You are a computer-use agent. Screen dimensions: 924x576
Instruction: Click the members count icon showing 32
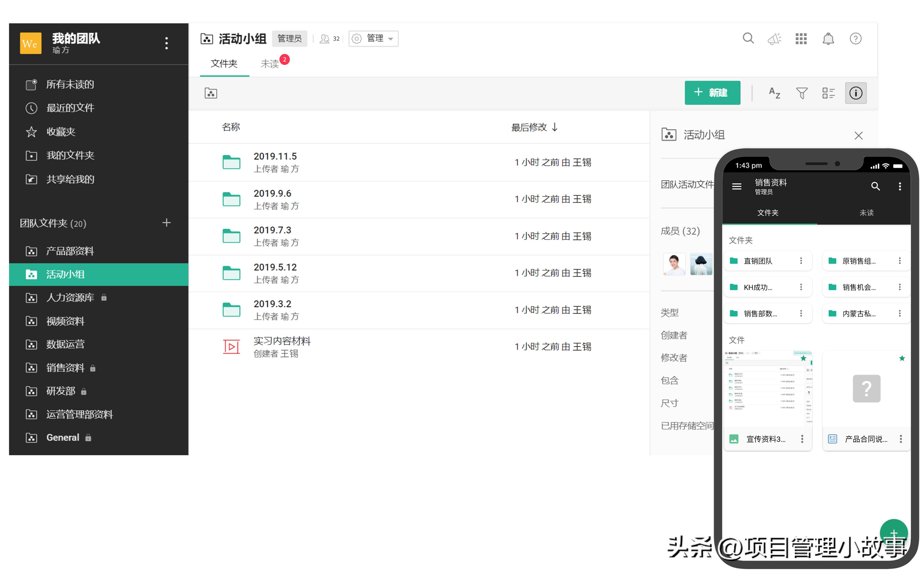click(x=329, y=39)
